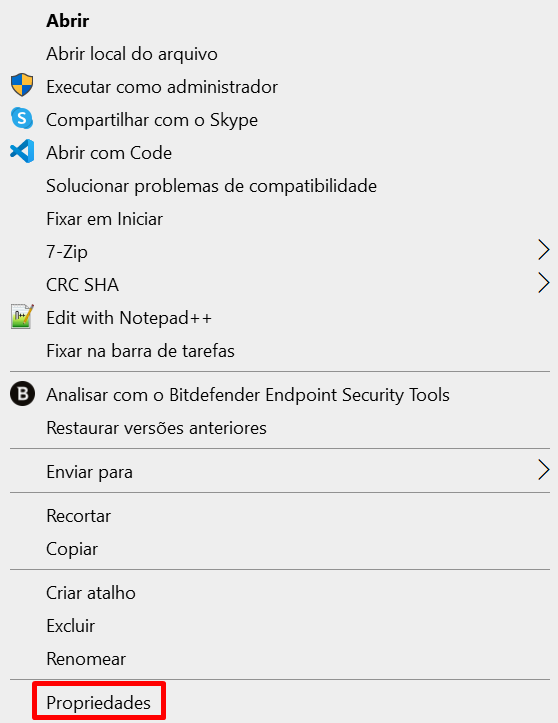The height and width of the screenshot is (723, 558).
Task: Click the Bitdefender B icon
Action: 22,394
